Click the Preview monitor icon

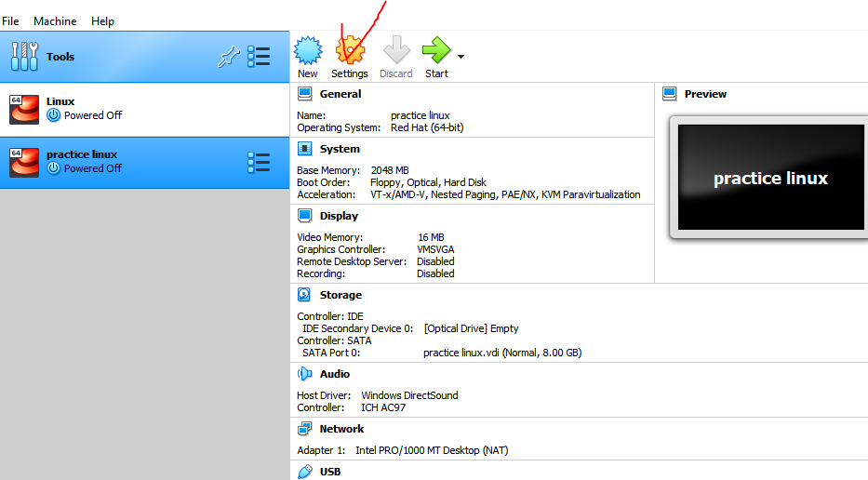(670, 94)
